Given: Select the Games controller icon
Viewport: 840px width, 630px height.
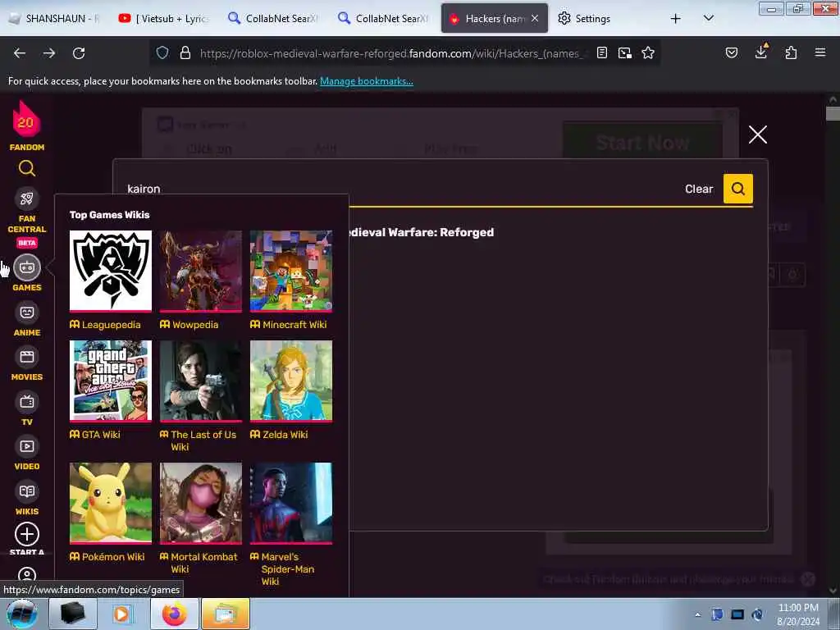Looking at the screenshot, I should [x=27, y=267].
